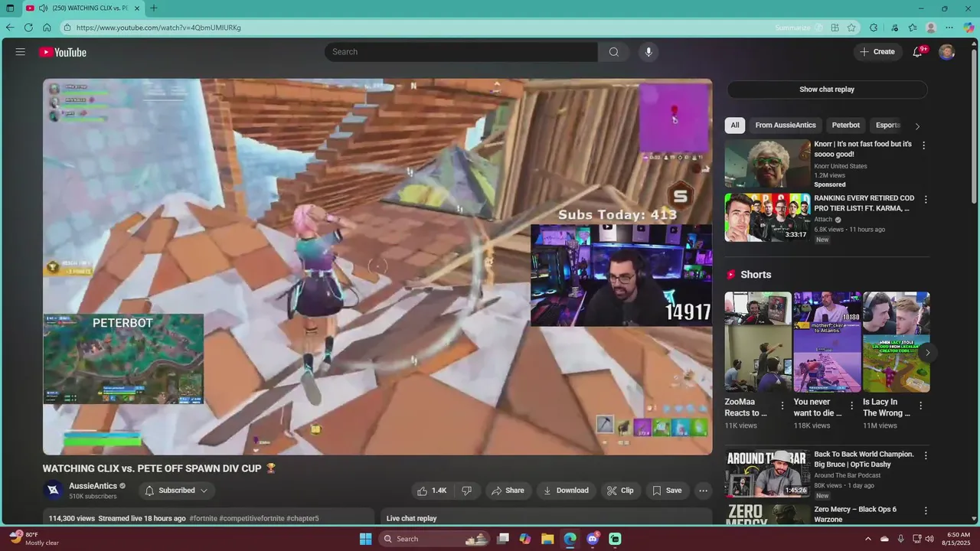Click the main video player

(x=377, y=266)
